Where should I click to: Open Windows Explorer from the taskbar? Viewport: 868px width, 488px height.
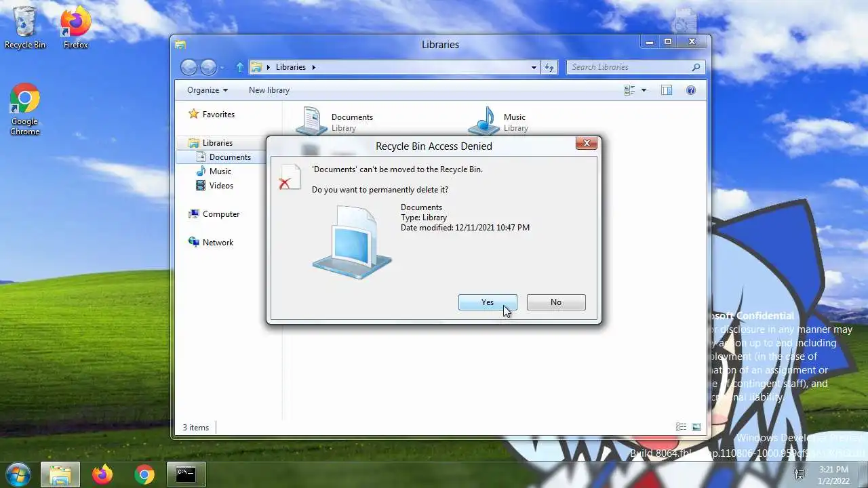point(60,475)
